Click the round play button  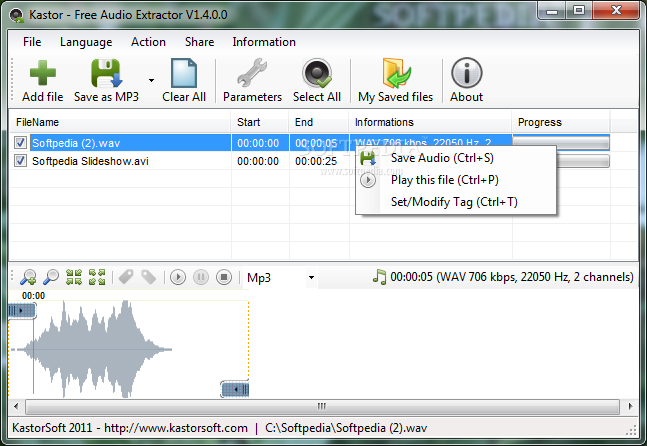point(178,277)
